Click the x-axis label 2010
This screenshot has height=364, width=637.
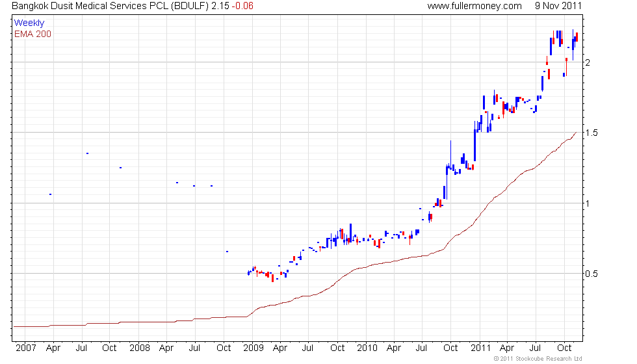pyautogui.click(x=367, y=348)
